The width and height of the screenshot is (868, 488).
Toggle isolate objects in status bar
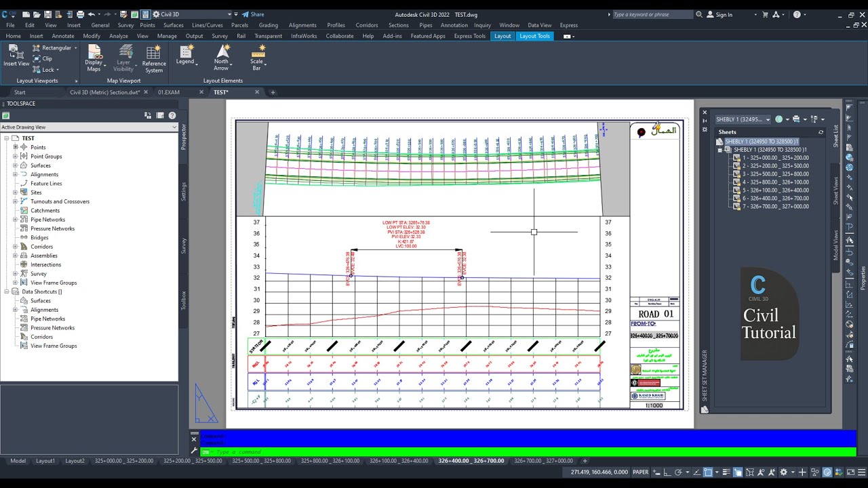click(816, 472)
